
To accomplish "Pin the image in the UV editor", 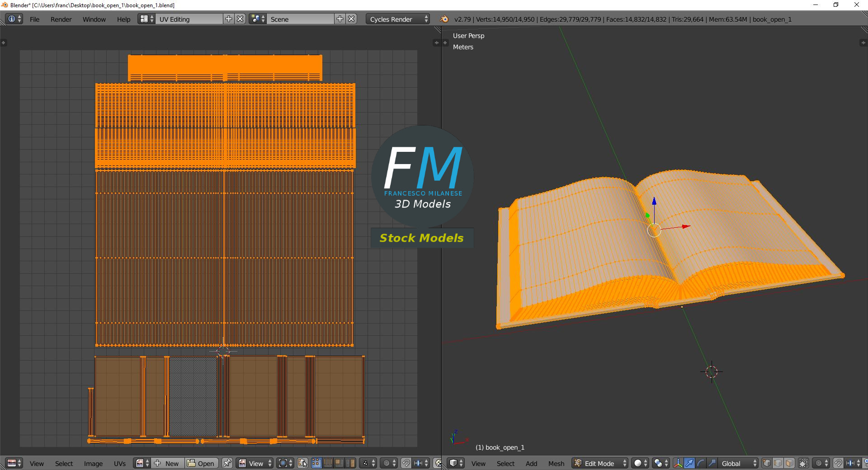I will pos(227,463).
